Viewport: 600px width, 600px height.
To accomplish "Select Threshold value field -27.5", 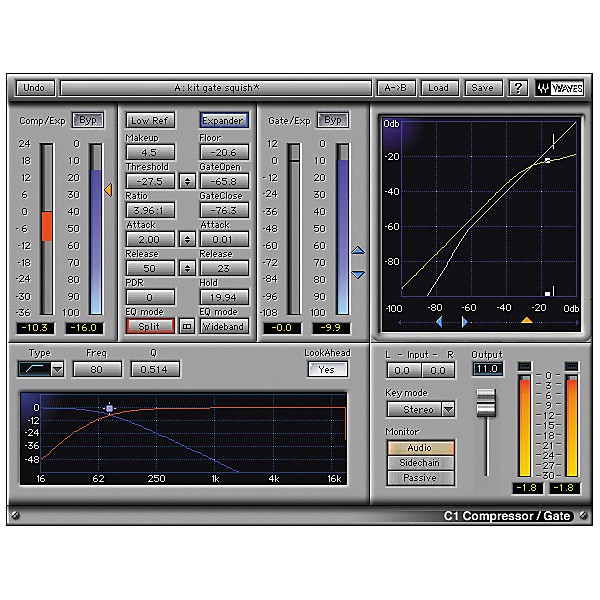I will [x=150, y=181].
